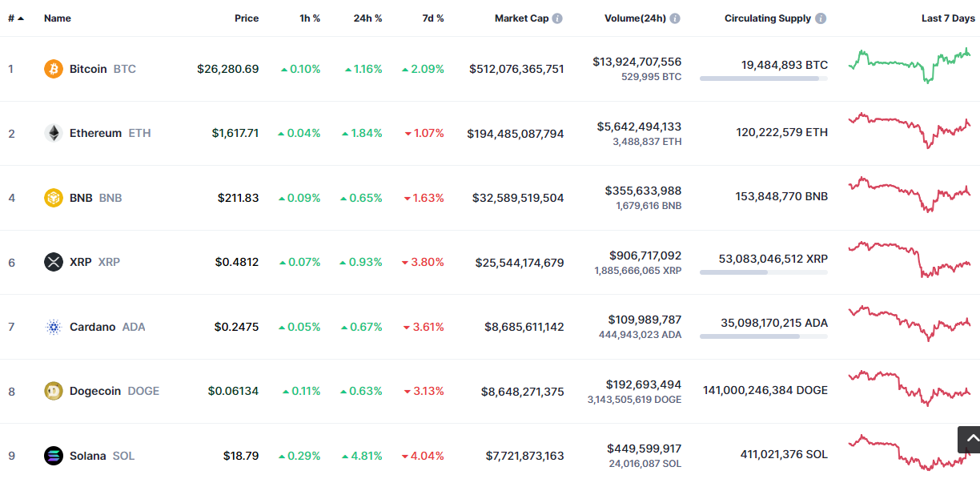Click the Ethereum coin logo
Image resolution: width=980 pixels, height=479 pixels.
click(x=54, y=133)
